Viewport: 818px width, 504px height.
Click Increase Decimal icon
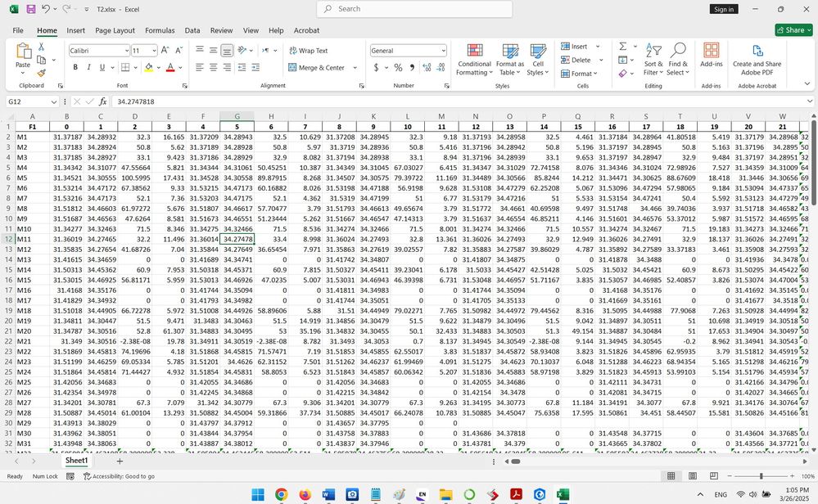(x=427, y=68)
